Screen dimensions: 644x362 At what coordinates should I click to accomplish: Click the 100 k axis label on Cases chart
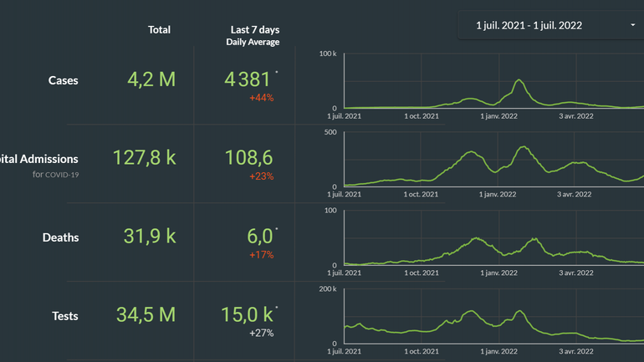click(328, 54)
